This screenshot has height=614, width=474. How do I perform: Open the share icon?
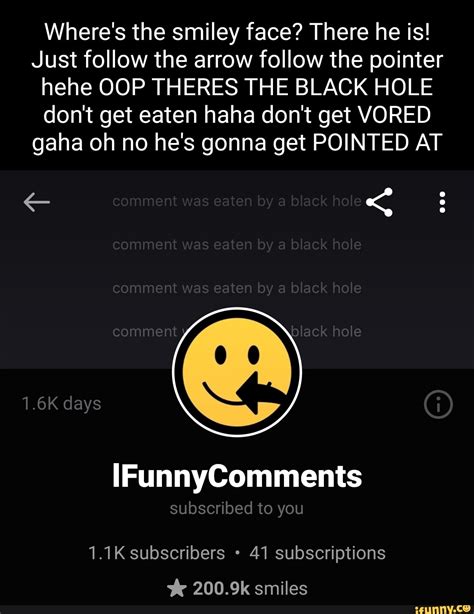(379, 202)
